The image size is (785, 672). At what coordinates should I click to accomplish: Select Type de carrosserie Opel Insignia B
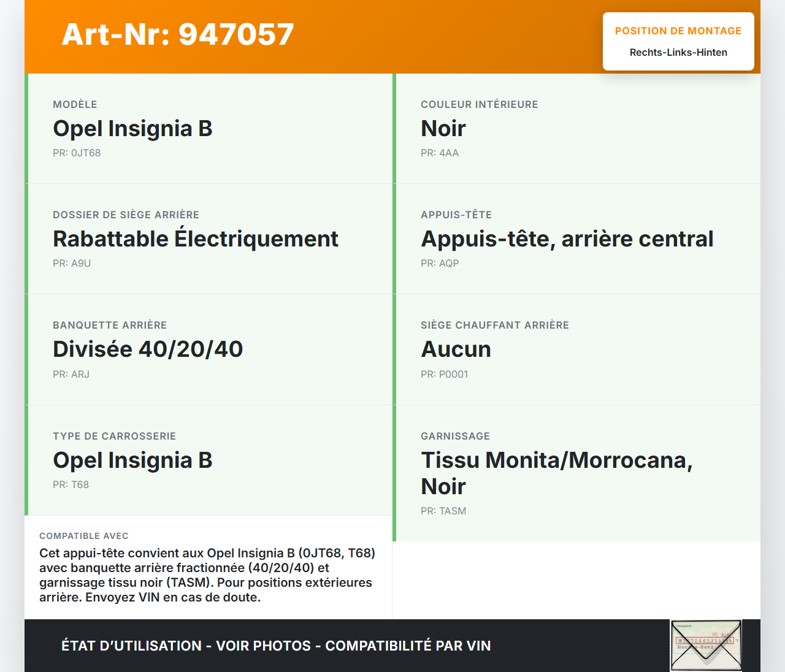(132, 460)
